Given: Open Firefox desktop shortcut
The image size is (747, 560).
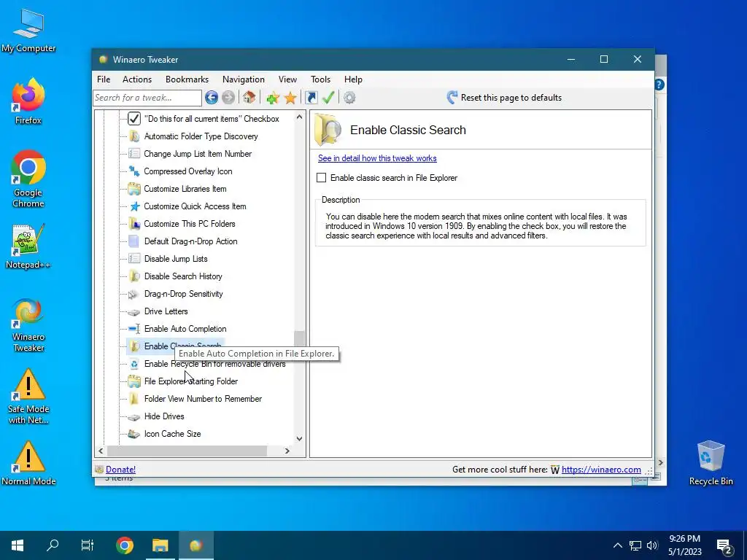Looking at the screenshot, I should pos(28,101).
